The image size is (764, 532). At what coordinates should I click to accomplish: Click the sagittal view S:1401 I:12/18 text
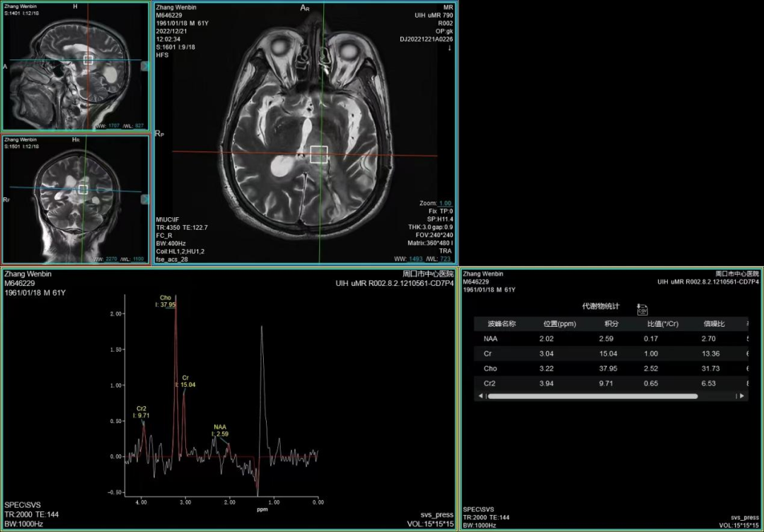21,13
